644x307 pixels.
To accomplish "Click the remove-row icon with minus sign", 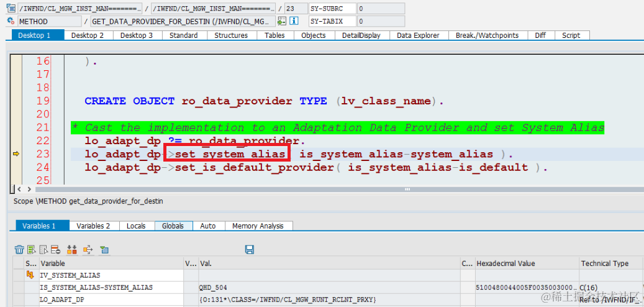I will pos(57,249).
